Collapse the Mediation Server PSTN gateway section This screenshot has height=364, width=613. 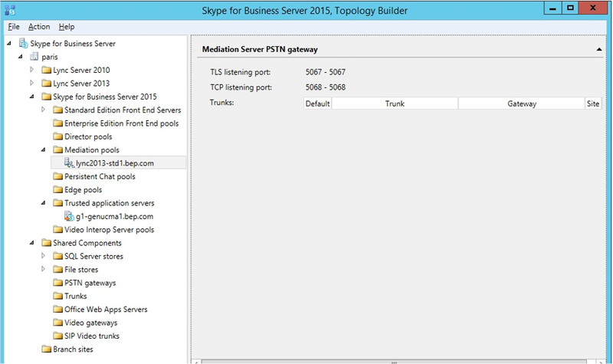(x=599, y=49)
